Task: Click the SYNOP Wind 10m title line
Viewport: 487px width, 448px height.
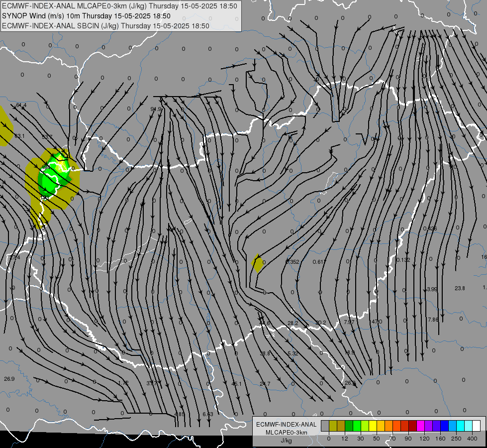Action: (x=86, y=16)
